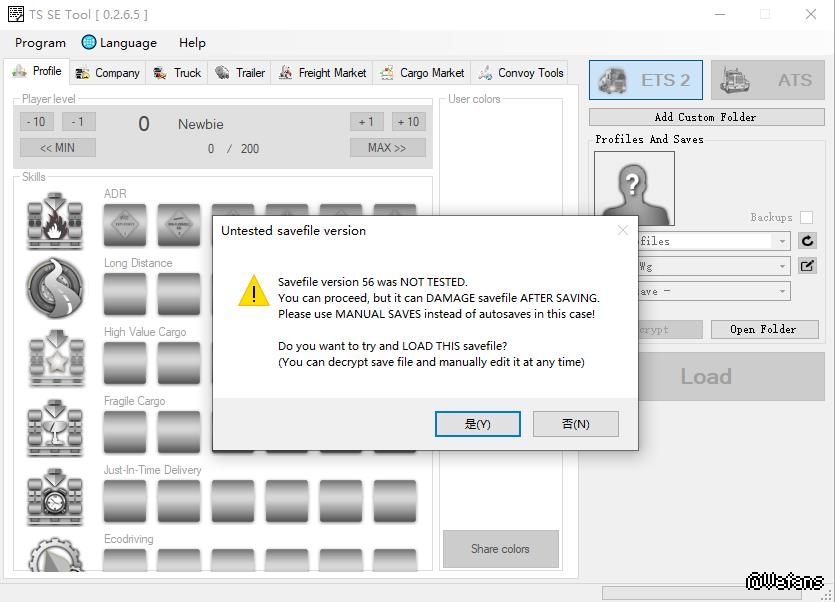Image resolution: width=835 pixels, height=602 pixels.
Task: Confirm loading savefile with 是(Y) button
Action: (477, 424)
